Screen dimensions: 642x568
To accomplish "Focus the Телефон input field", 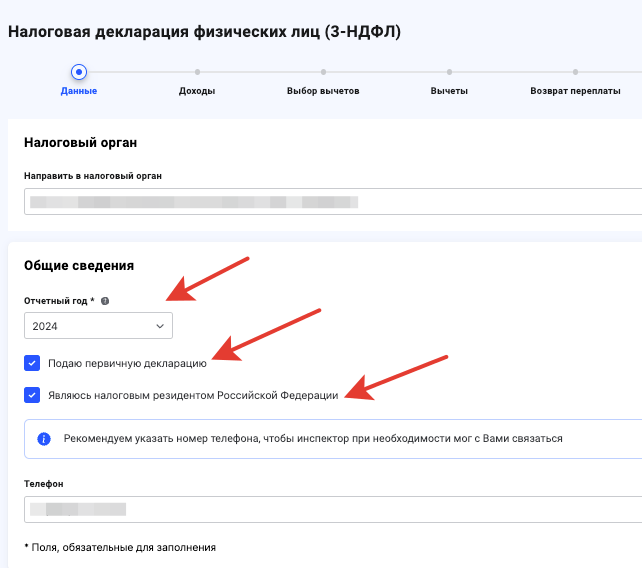I will pos(330,509).
